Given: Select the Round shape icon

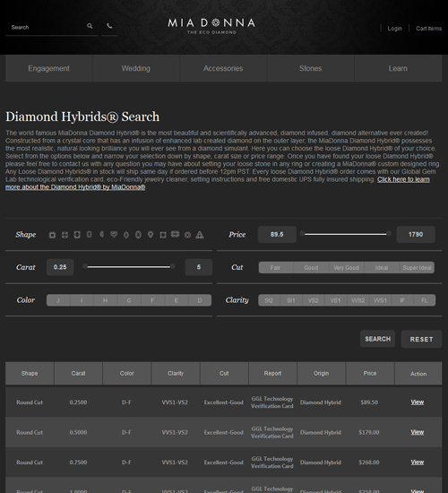Looking at the screenshot, I should (187, 235).
